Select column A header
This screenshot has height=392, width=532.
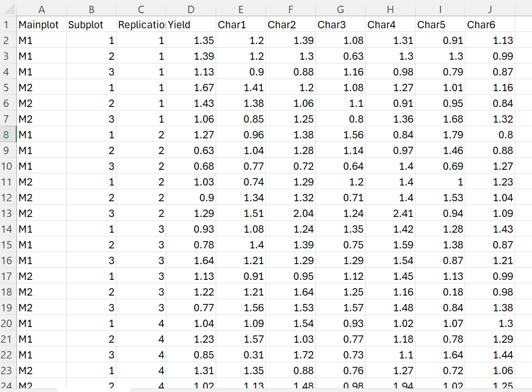(41, 9)
